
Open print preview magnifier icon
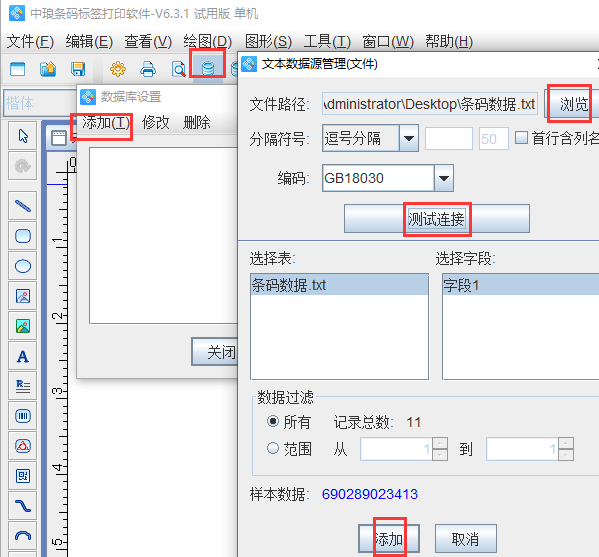178,70
